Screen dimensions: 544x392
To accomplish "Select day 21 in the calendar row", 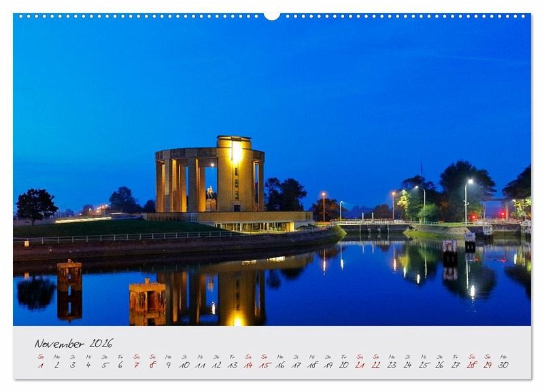I will [360, 365].
